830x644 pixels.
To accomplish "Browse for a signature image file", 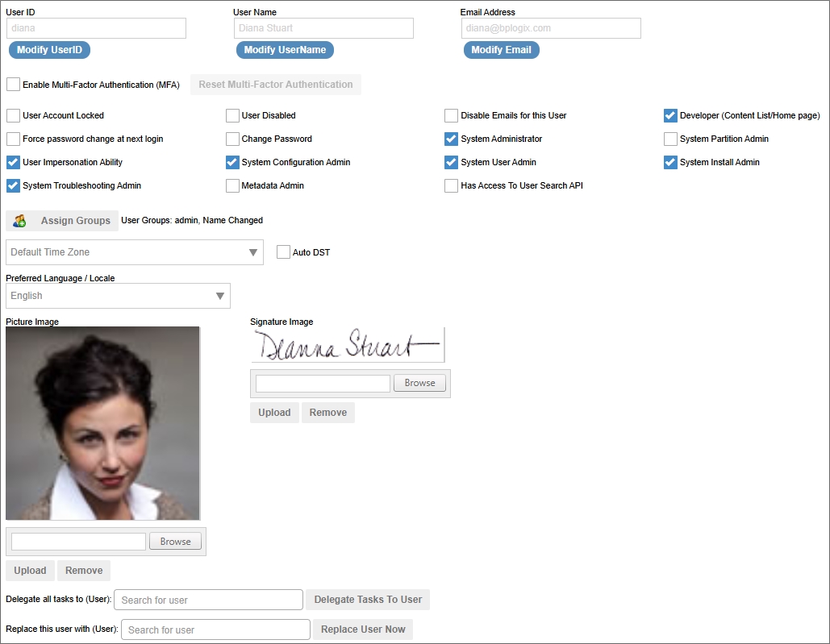I will click(x=419, y=383).
